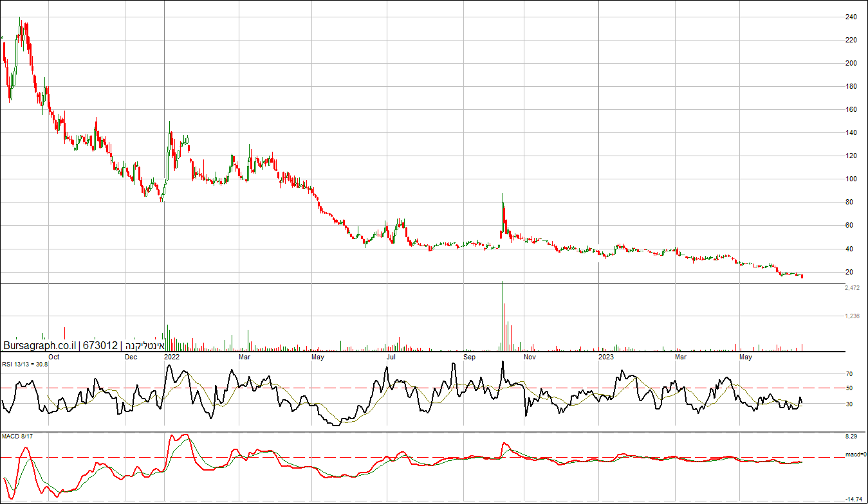The image size is (868, 504).
Task: Click the 80 price level label
Action: (x=849, y=202)
